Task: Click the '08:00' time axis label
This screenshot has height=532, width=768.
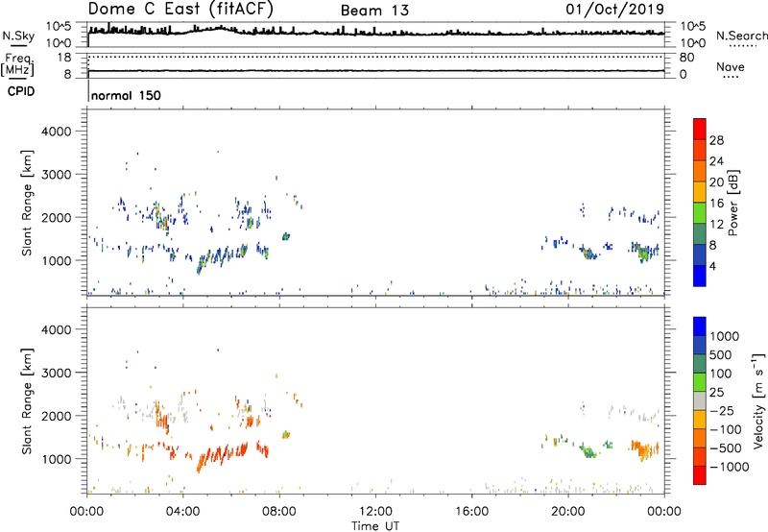Action: point(279,512)
